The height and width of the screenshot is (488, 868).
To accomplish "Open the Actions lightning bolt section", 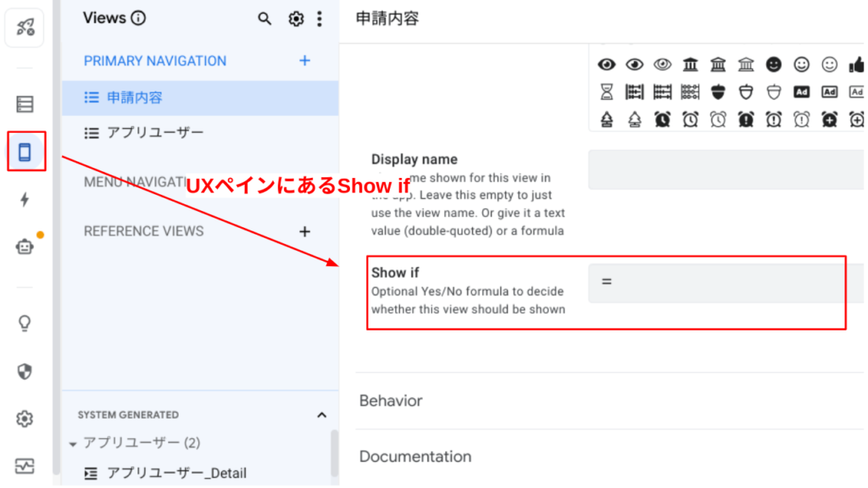I will (x=25, y=199).
